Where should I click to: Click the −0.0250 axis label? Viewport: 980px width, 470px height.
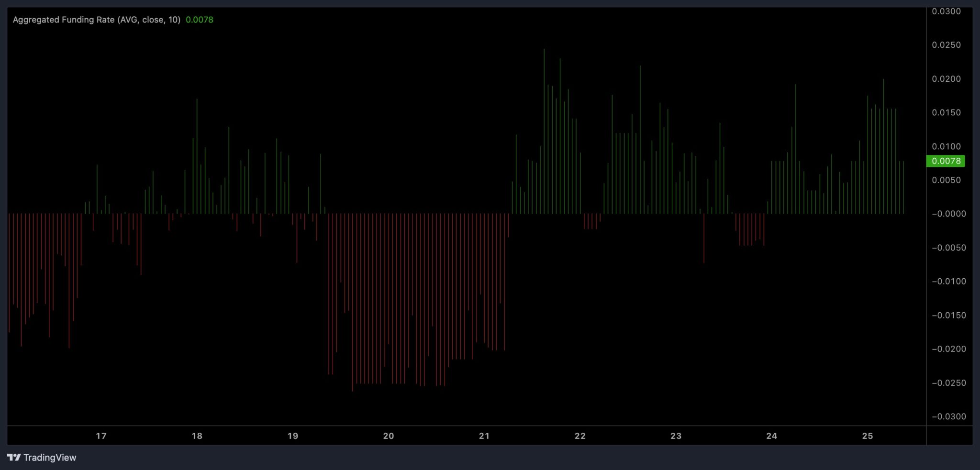(x=948, y=383)
